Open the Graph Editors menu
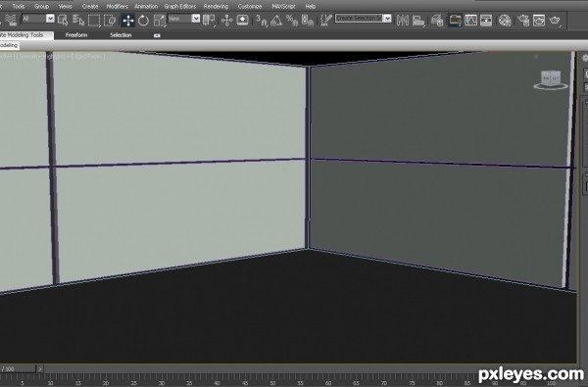Viewport: 588px width, 387px height. point(180,7)
